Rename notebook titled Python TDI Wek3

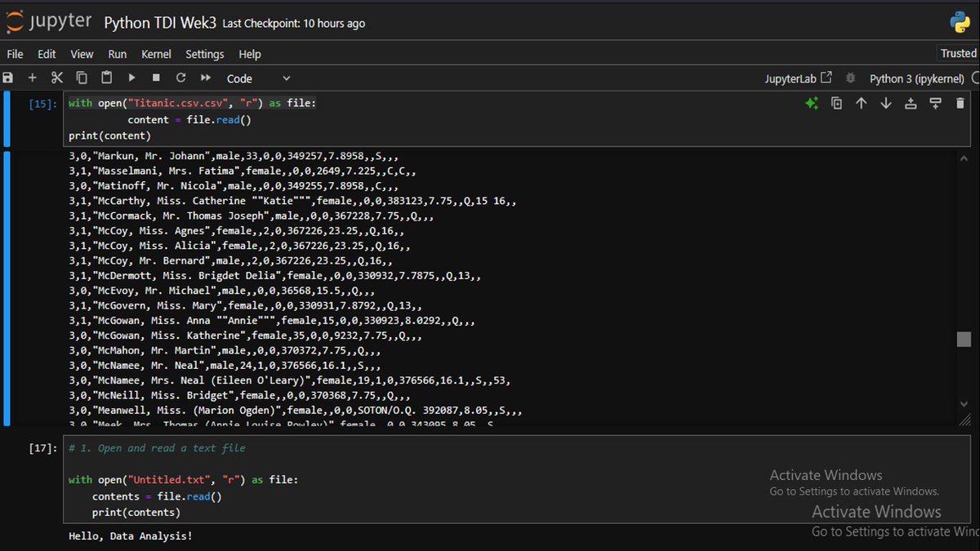tap(160, 23)
